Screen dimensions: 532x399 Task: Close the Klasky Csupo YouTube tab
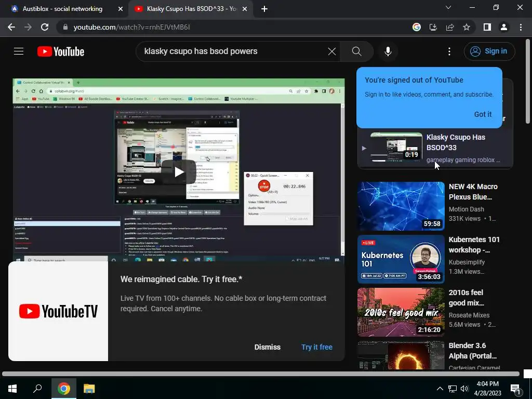pyautogui.click(x=245, y=9)
